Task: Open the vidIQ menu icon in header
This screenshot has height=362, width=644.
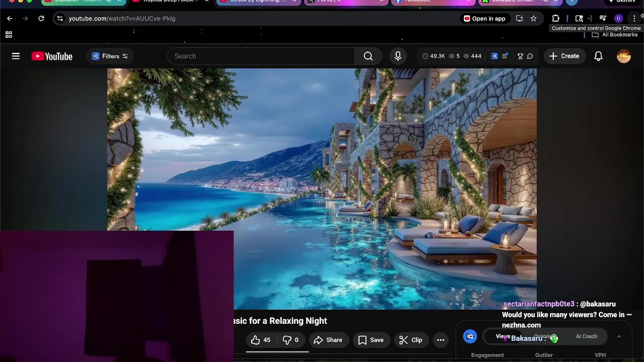Action: point(505,56)
